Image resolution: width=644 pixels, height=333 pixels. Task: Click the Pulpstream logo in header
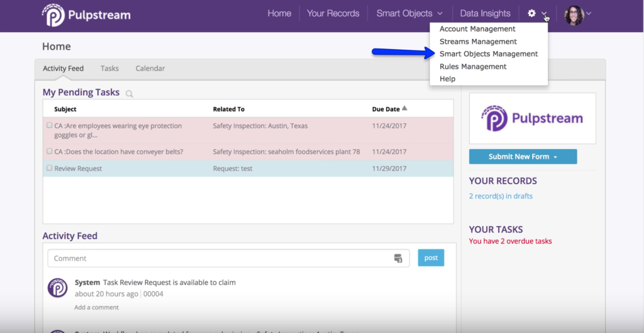(86, 14)
